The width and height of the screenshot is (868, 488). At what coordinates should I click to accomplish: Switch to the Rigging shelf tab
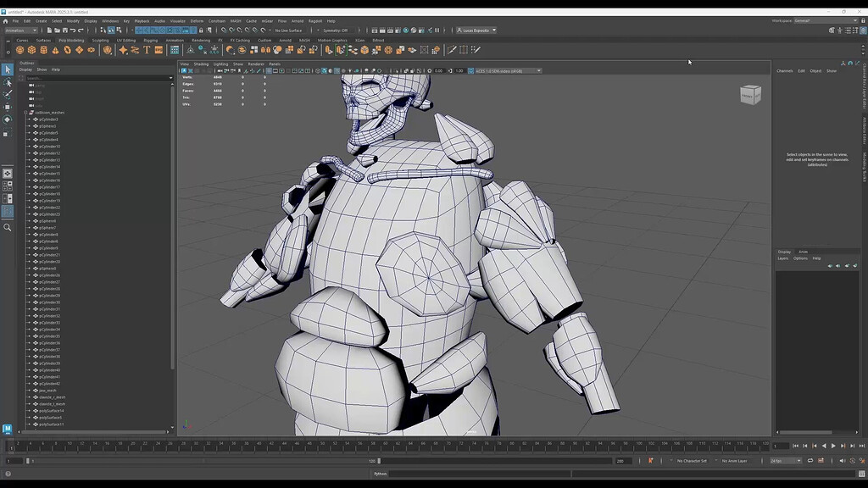151,41
